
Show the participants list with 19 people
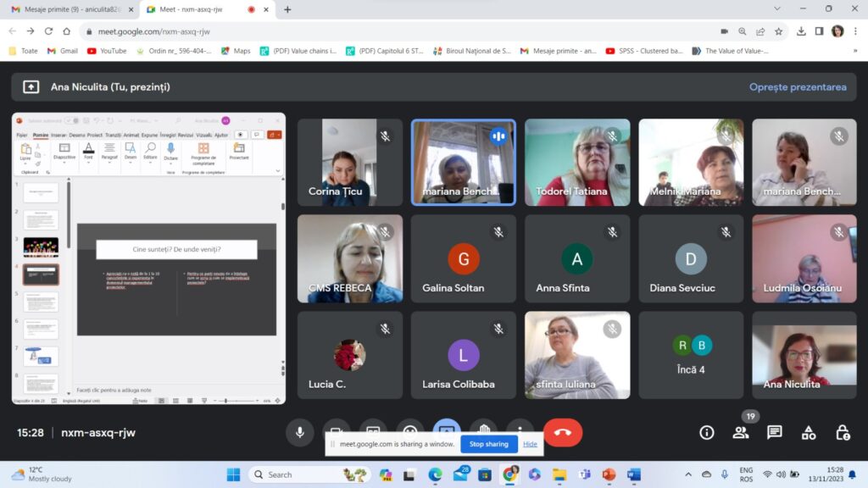click(x=740, y=433)
